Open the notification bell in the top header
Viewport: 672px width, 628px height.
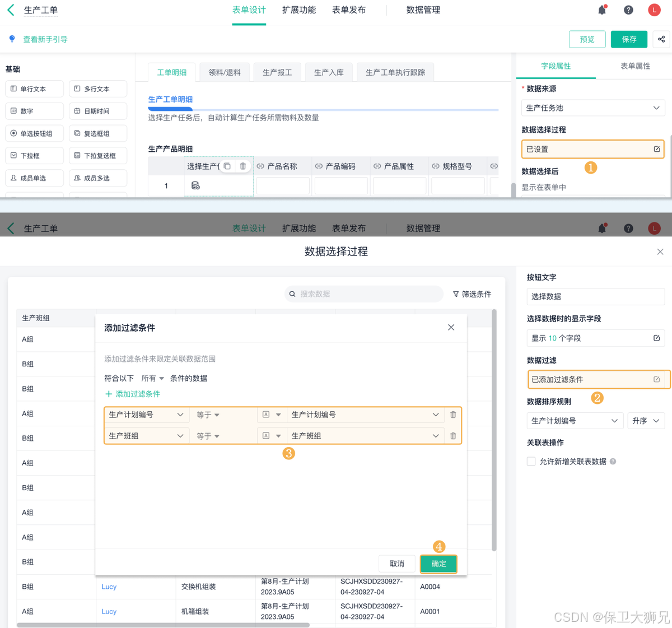(603, 10)
